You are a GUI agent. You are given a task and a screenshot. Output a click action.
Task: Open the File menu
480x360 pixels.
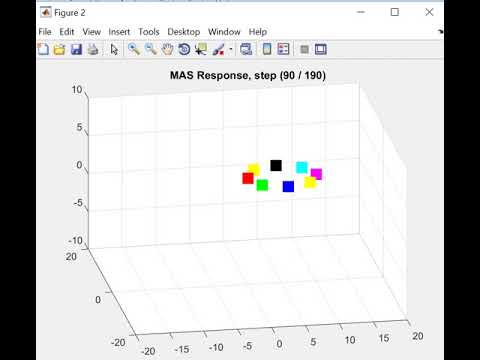click(45, 32)
